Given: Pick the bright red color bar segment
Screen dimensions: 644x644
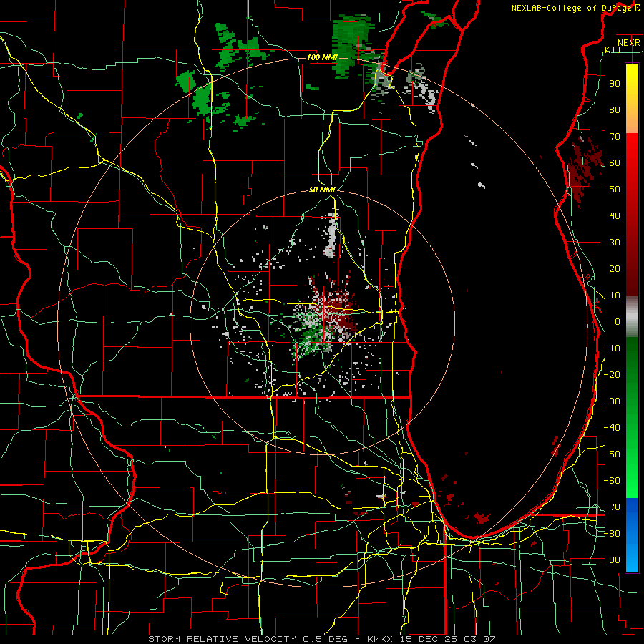Looking at the screenshot, I should tap(632, 165).
